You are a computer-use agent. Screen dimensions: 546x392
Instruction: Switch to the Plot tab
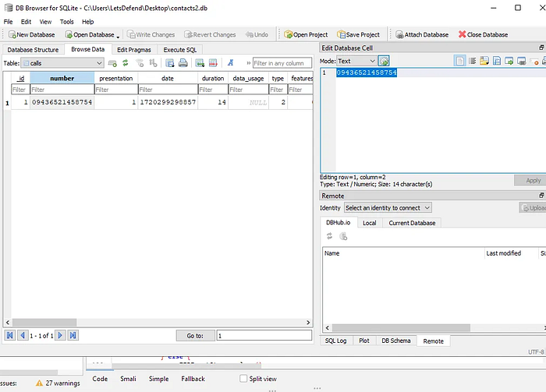point(364,341)
